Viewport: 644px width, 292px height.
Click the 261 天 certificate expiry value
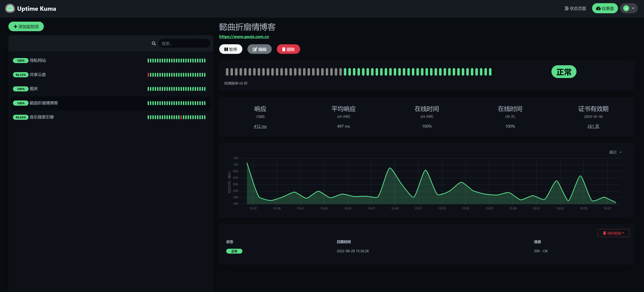[x=593, y=126]
